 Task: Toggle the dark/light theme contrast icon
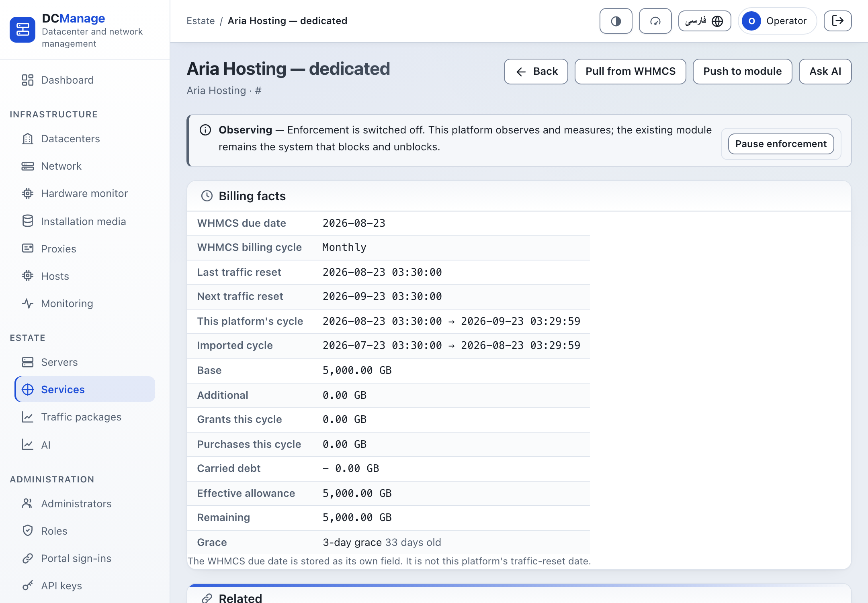[x=616, y=21]
